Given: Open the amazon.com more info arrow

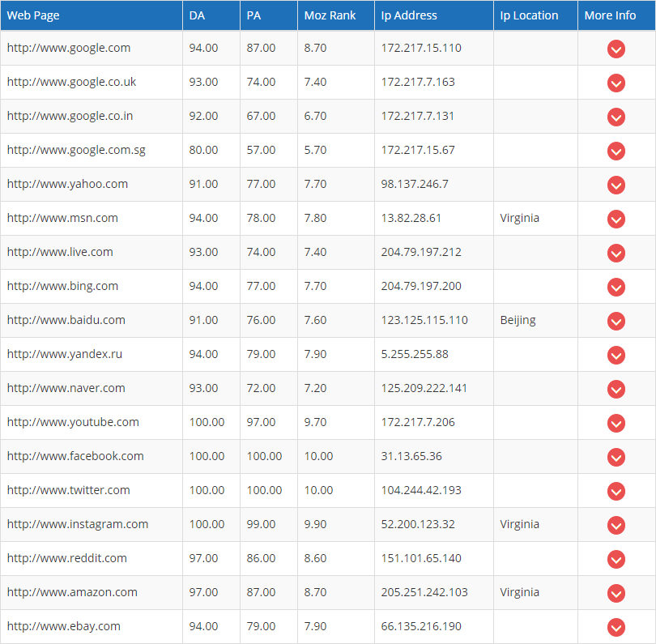Looking at the screenshot, I should pyautogui.click(x=616, y=593).
